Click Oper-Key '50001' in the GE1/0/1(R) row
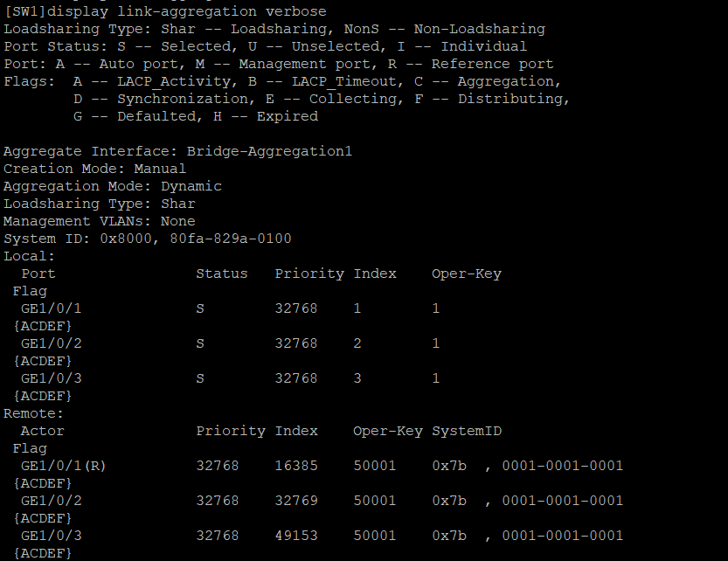728x561 pixels. click(x=375, y=466)
